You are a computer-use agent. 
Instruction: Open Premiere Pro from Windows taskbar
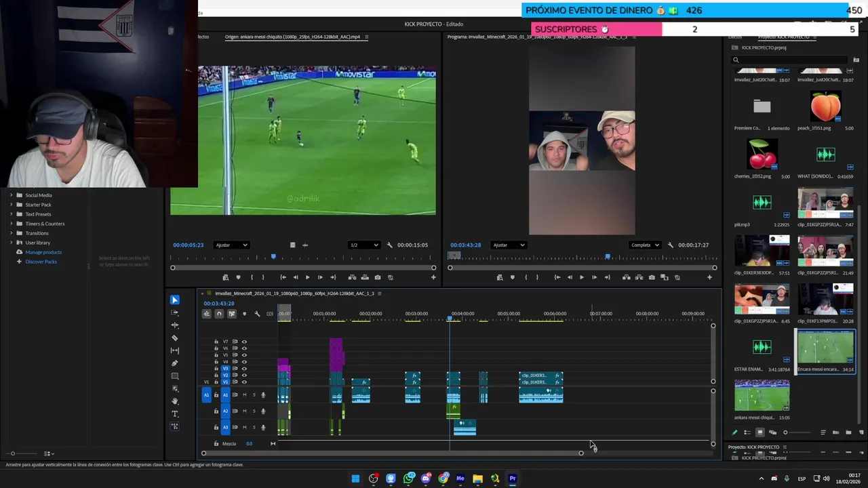pos(513,479)
